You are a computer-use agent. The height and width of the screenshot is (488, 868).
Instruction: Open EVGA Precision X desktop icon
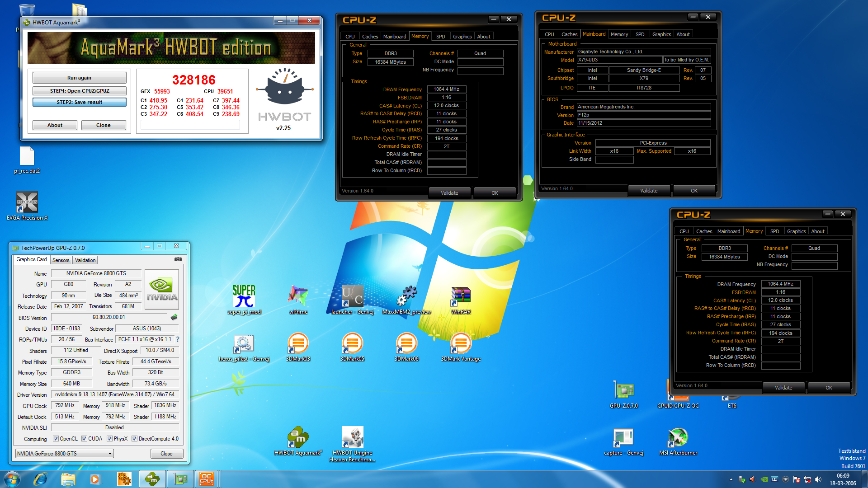(27, 206)
